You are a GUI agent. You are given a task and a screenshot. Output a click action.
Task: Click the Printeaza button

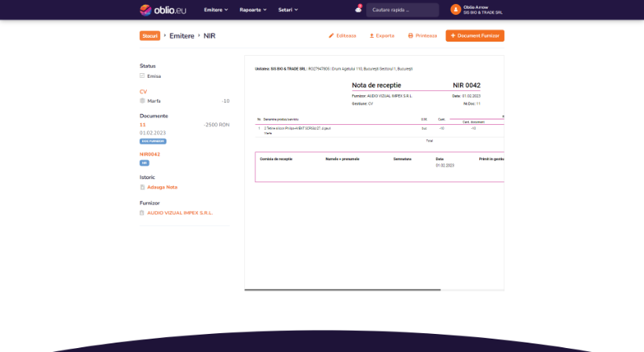(423, 35)
